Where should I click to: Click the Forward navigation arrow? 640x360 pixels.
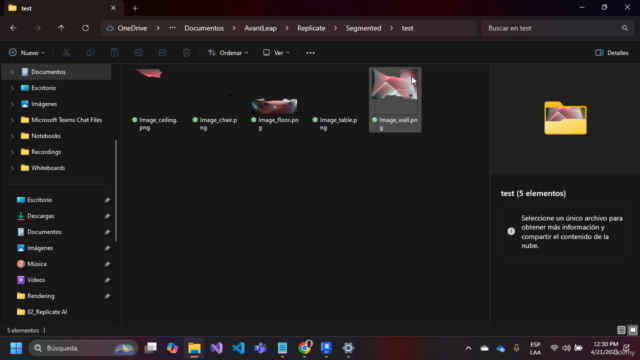(37, 28)
